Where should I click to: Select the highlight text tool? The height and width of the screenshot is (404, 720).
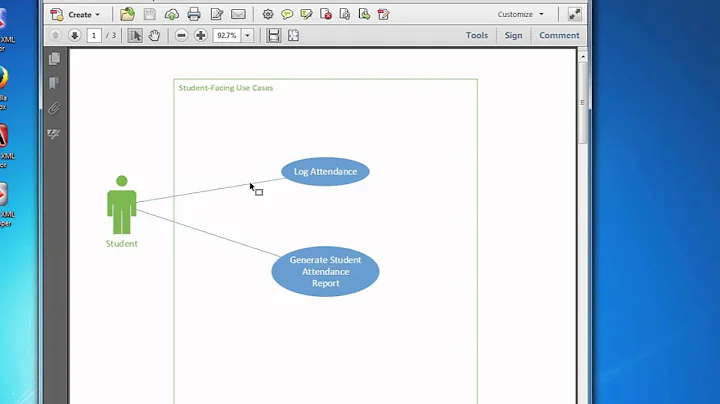point(306,15)
